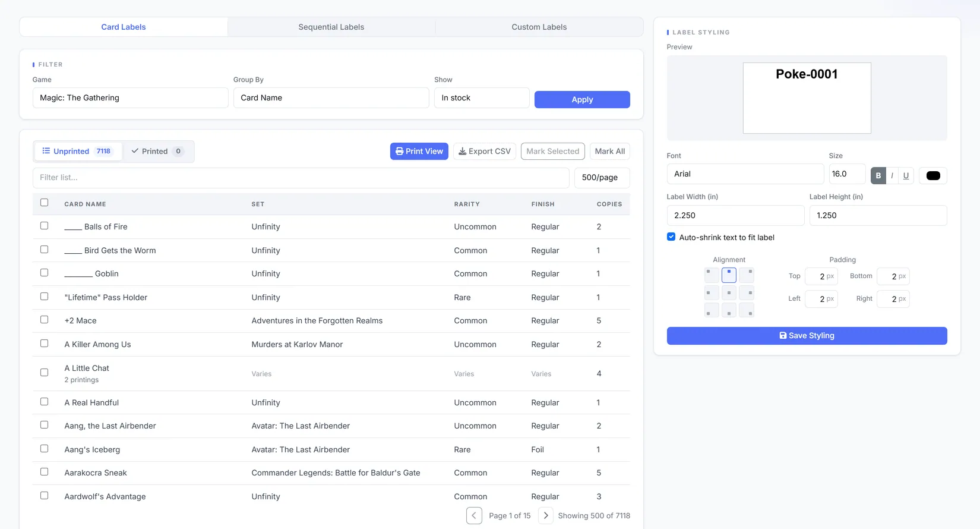Open the Font Arial dropdown
Screen dimensions: 980x529
[745, 174]
